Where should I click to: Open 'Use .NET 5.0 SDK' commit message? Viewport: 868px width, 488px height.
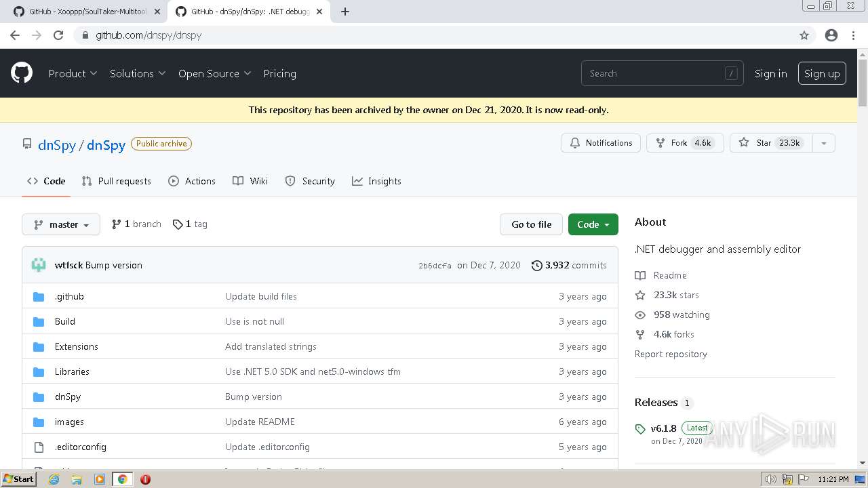(313, 371)
